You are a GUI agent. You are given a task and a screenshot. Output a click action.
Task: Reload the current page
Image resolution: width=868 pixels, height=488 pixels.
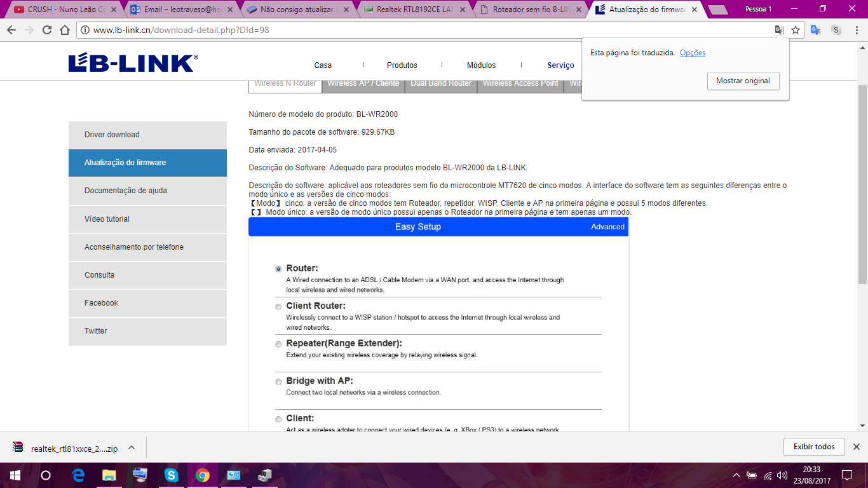(47, 30)
